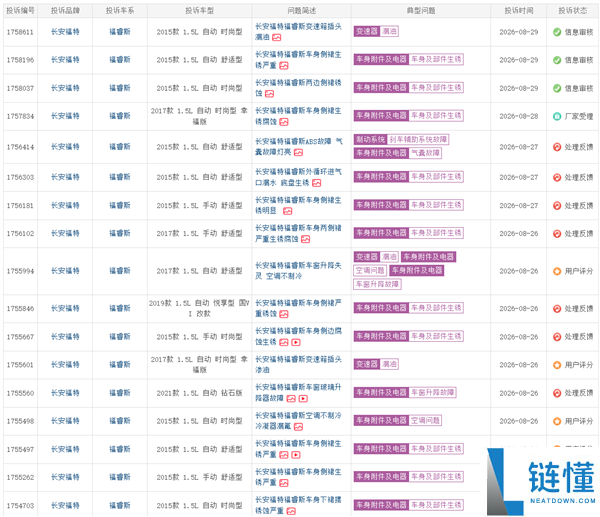Click 厂家受理 status icon for 1757834
Viewport: 600px width, 517px height.
tap(557, 116)
